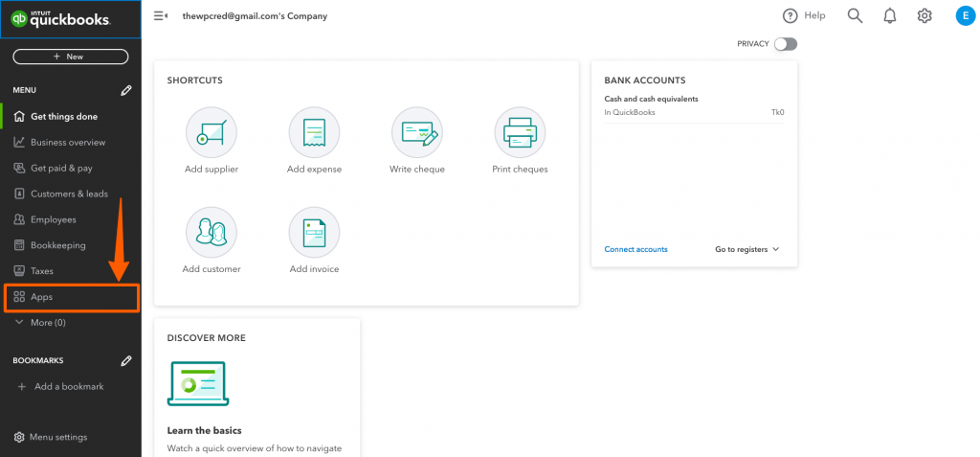Click the company name in header
980x457 pixels.
(x=255, y=16)
